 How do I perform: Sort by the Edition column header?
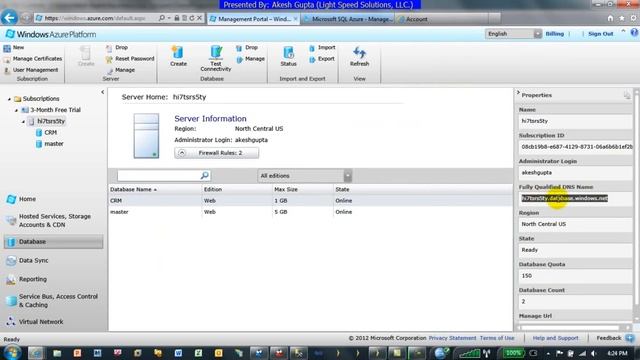point(213,189)
